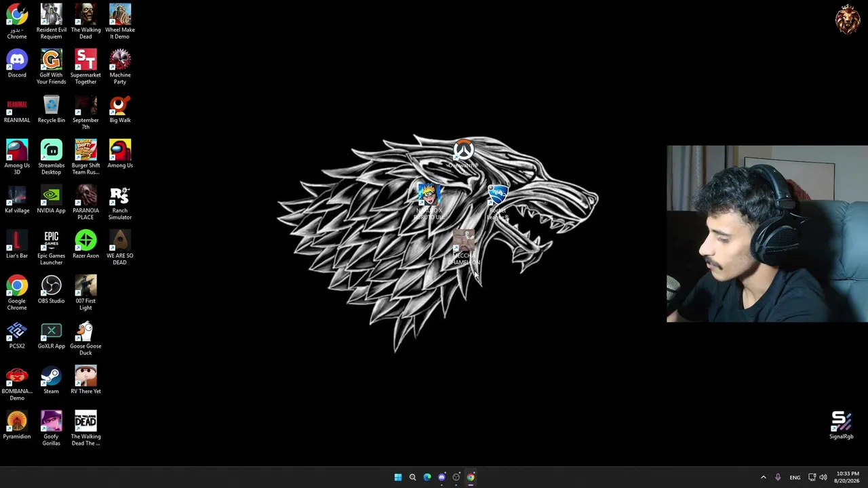868x488 pixels.
Task: Select the GoXLR App icon
Action: coord(52,335)
